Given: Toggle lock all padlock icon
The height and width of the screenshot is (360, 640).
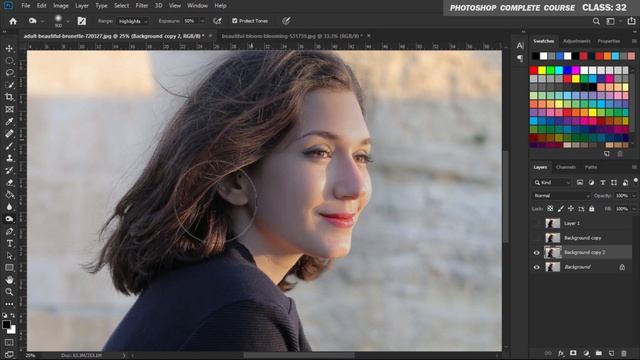Looking at the screenshot, I should click(592, 209).
